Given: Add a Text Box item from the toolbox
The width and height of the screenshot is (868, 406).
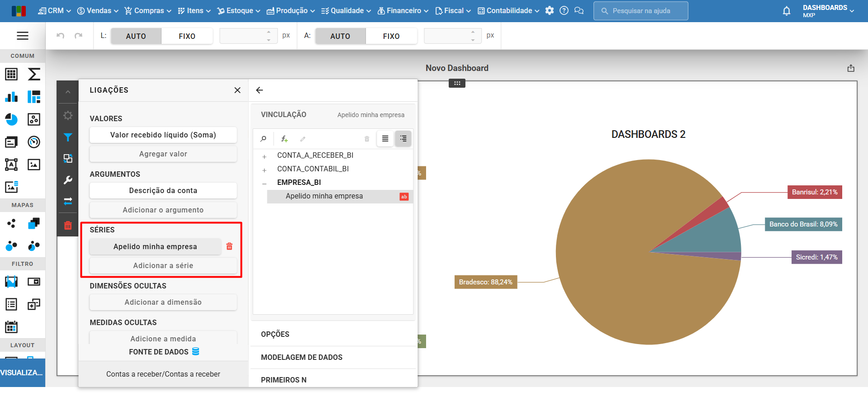Looking at the screenshot, I should [11, 165].
